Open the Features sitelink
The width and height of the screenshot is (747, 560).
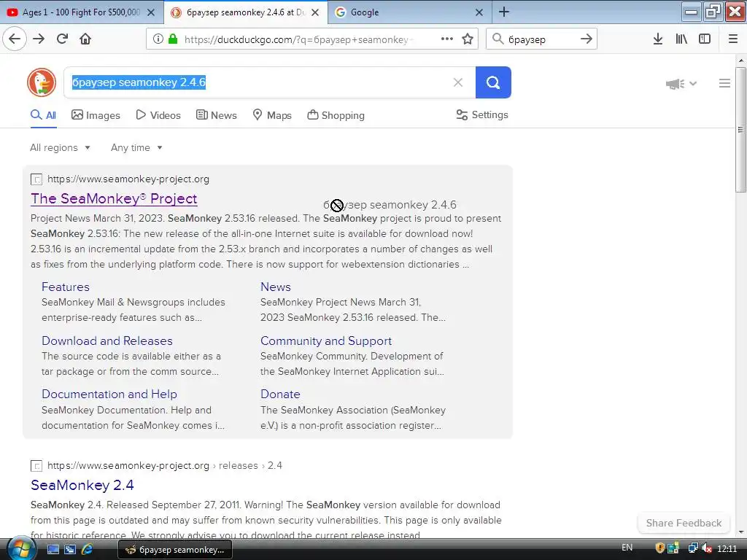[65, 287]
